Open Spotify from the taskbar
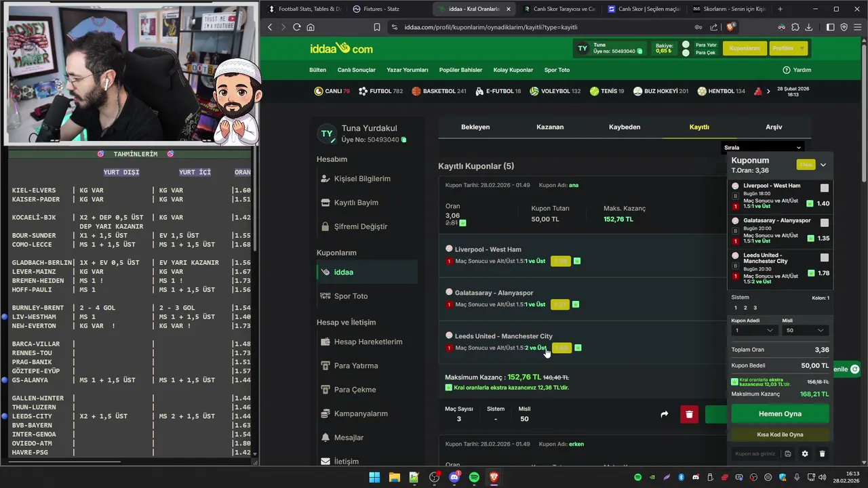 pyautogui.click(x=474, y=477)
